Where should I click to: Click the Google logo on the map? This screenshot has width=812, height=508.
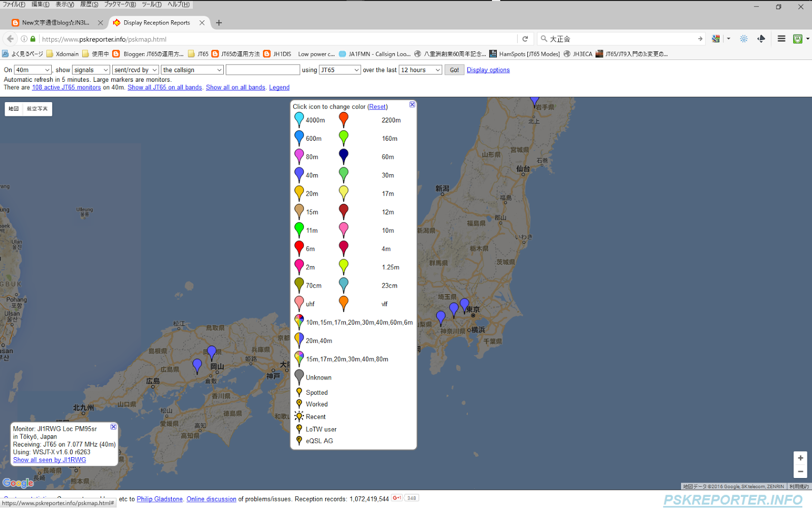pos(18,483)
